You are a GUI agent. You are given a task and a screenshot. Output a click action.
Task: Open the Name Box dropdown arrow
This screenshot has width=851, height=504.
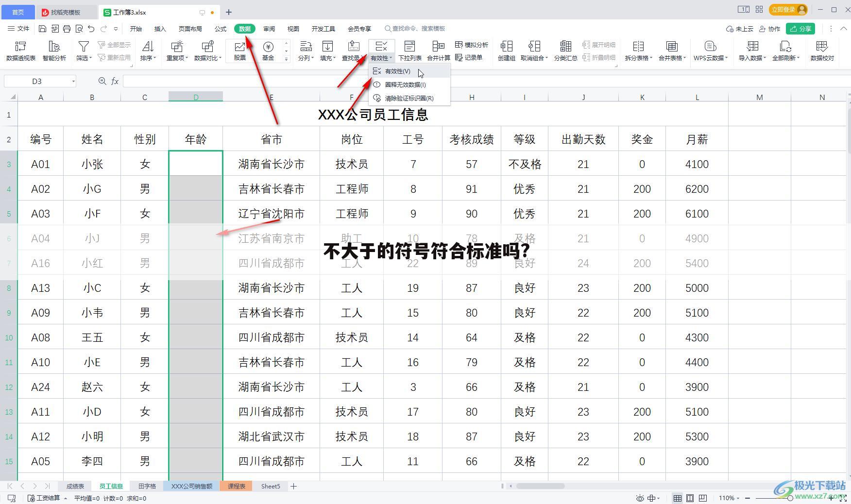[x=73, y=81]
